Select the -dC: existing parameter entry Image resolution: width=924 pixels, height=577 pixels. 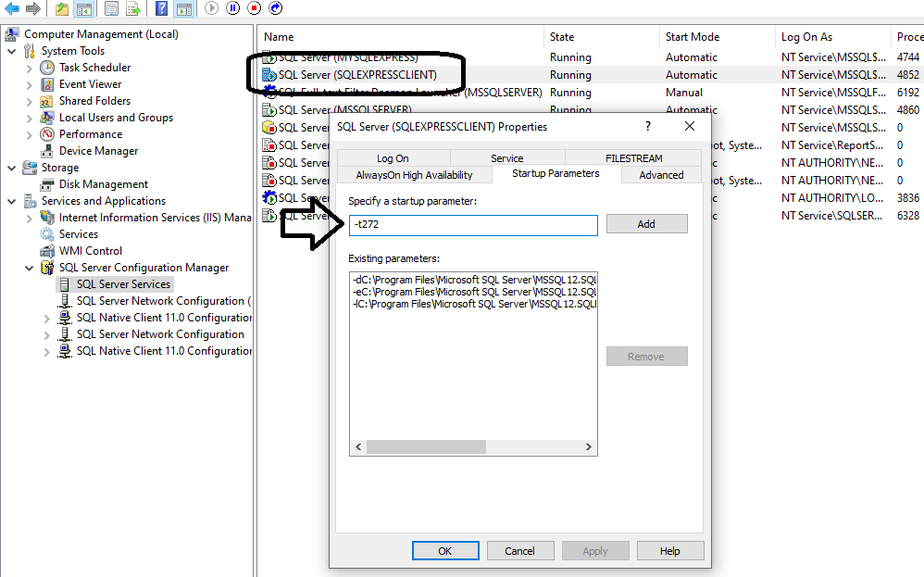pos(474,280)
